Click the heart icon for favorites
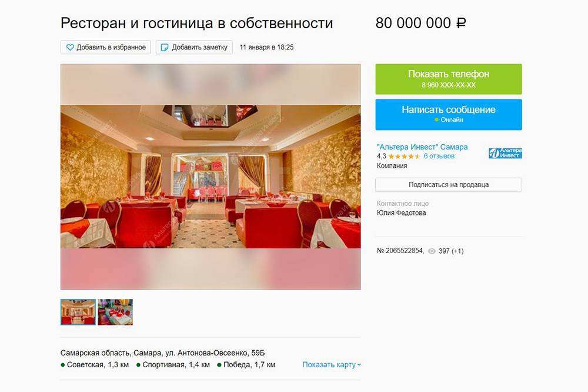588x392 pixels. click(x=70, y=47)
